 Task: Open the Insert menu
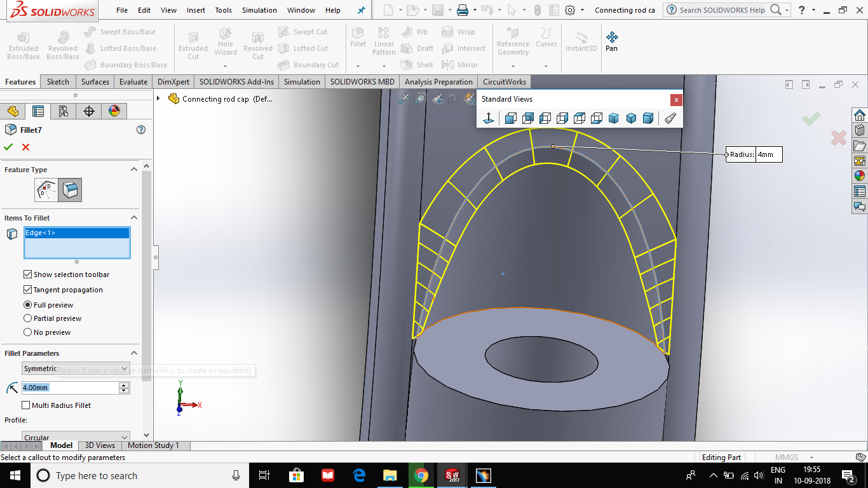click(195, 10)
